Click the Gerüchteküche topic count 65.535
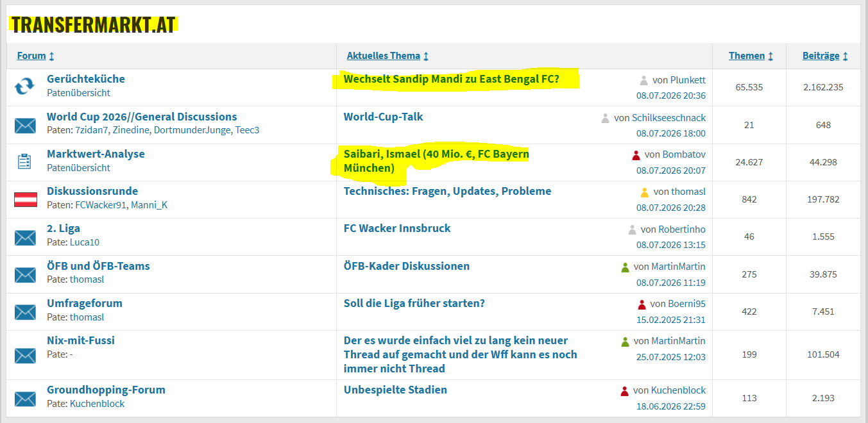The width and height of the screenshot is (868, 423). tap(749, 87)
